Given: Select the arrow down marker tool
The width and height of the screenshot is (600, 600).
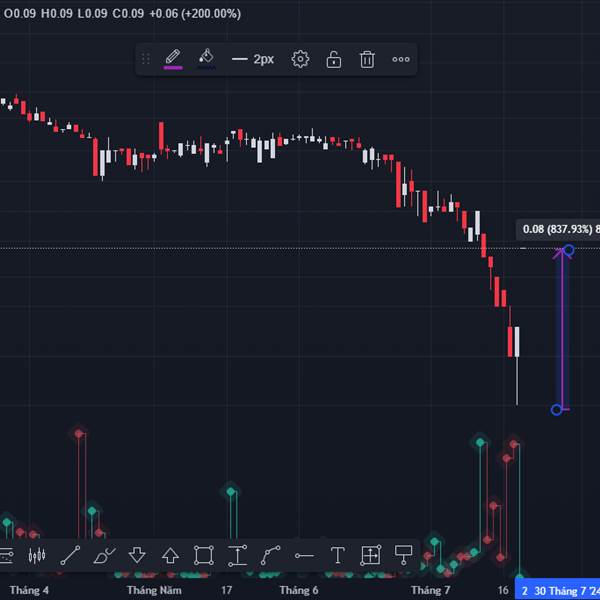Looking at the screenshot, I should [x=137, y=555].
